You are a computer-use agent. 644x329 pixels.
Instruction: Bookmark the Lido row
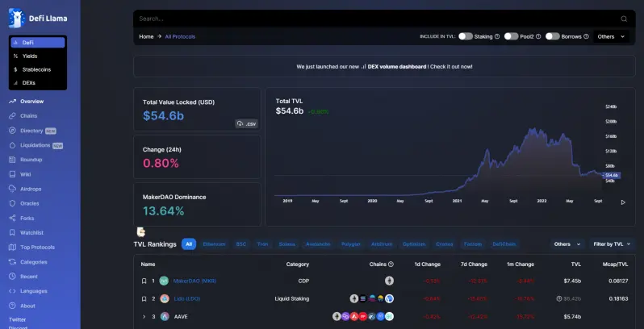(x=144, y=298)
